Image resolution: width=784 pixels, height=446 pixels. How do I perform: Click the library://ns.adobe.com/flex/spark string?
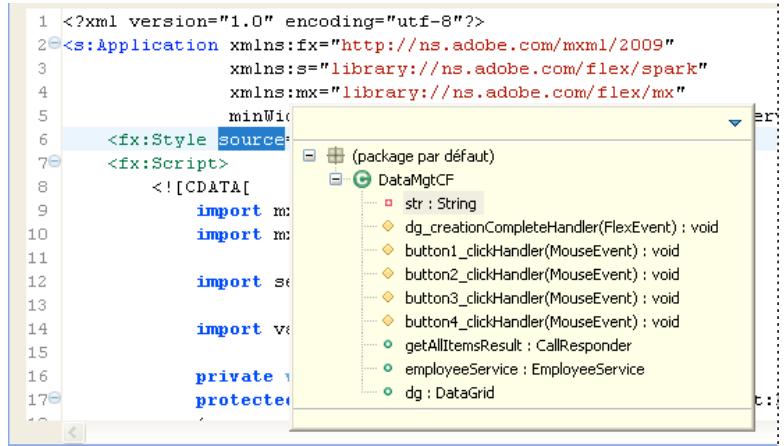click(514, 68)
